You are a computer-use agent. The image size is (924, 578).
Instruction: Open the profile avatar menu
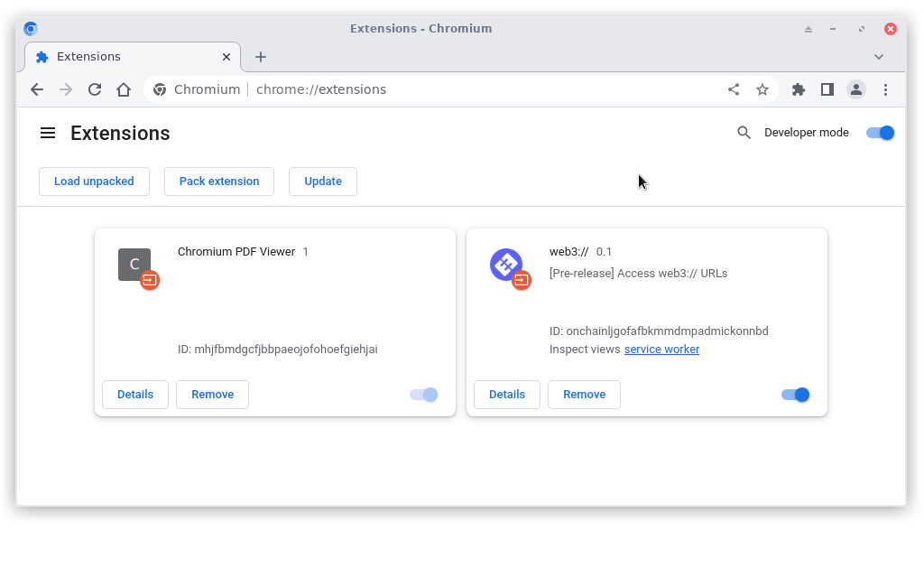pyautogui.click(x=856, y=89)
